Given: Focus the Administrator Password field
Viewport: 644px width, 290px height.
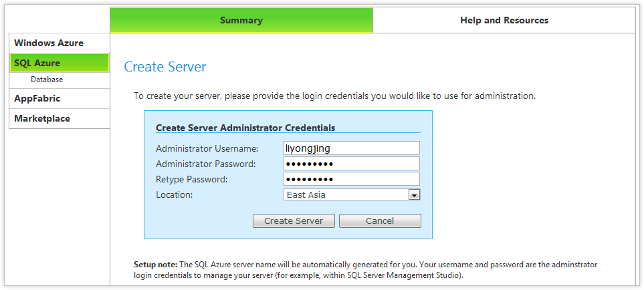Looking at the screenshot, I should [x=352, y=164].
